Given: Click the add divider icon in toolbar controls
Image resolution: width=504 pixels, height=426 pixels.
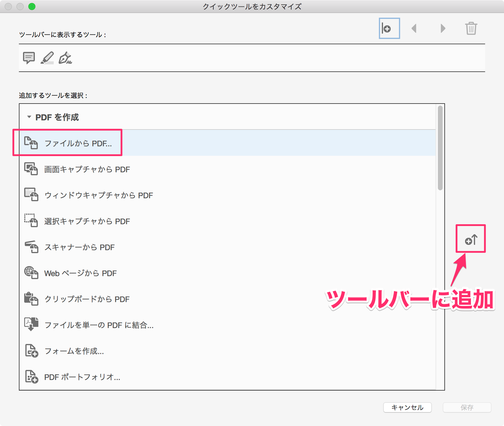Looking at the screenshot, I should 389,28.
